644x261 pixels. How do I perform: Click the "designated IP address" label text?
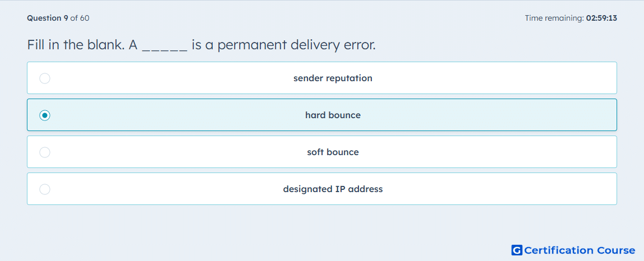tap(333, 189)
